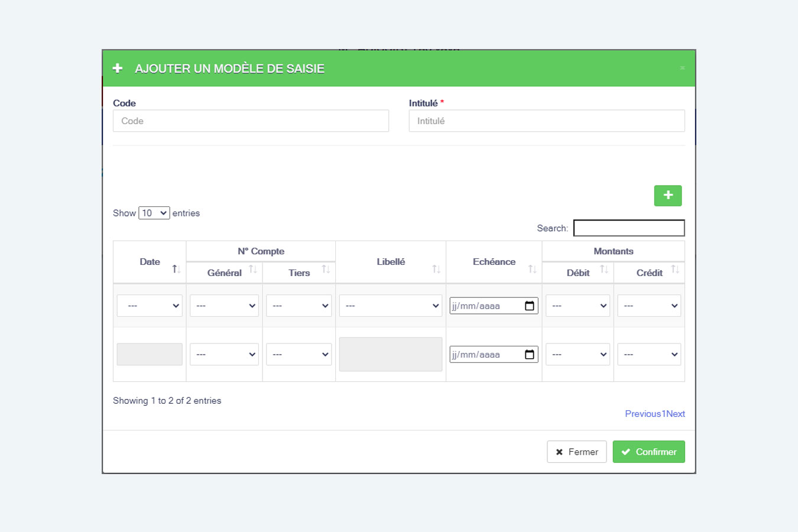Click into the table Search box
The image size is (798, 532).
pos(628,228)
